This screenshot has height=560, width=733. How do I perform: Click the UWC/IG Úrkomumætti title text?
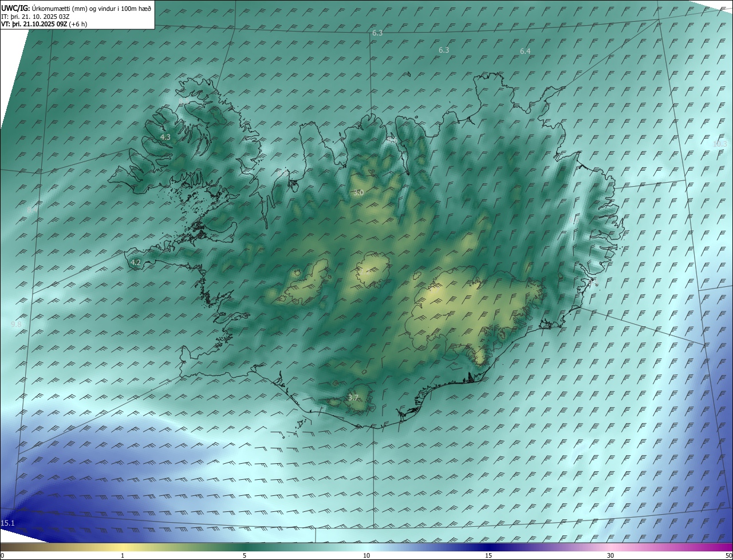(x=77, y=8)
